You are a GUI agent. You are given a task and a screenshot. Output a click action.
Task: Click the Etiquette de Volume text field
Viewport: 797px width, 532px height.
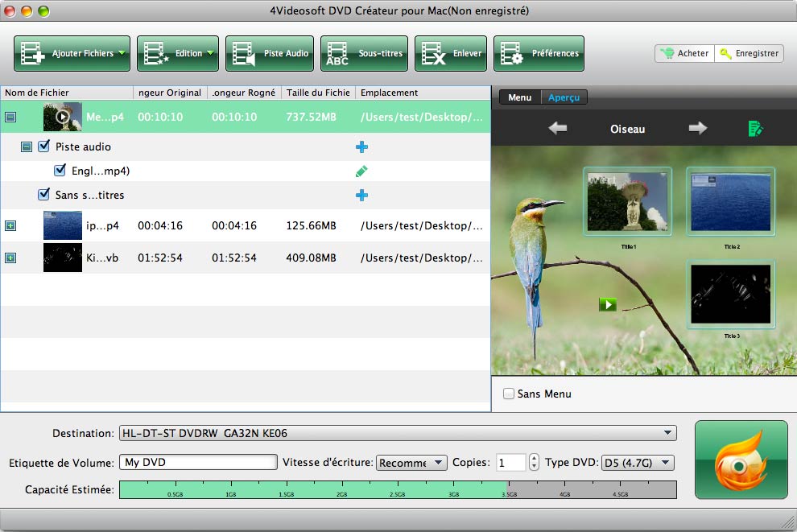point(198,463)
